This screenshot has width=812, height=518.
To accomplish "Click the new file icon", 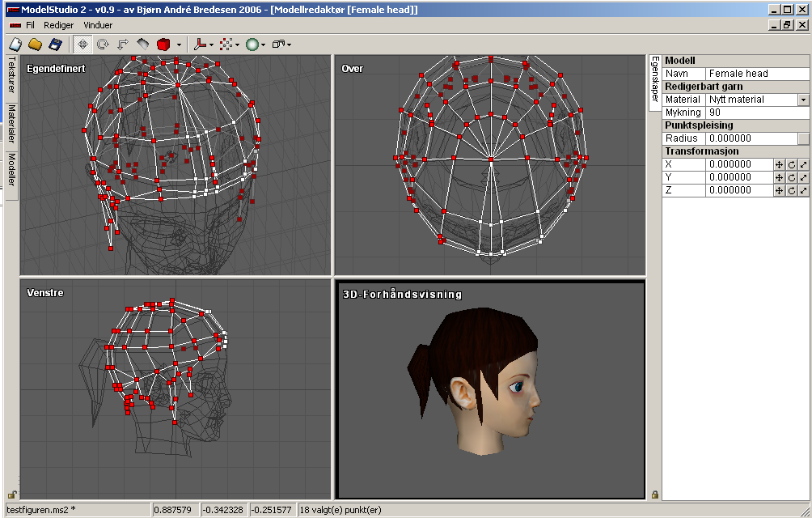I will (x=16, y=45).
